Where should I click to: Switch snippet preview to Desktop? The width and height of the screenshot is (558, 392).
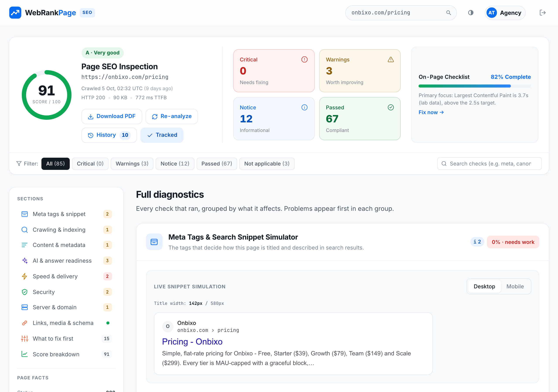click(484, 286)
